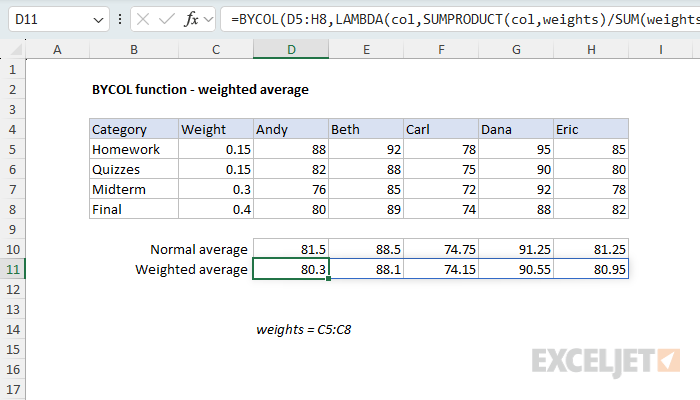Click Carl's Final score 74
The image size is (700, 400).
point(441,209)
